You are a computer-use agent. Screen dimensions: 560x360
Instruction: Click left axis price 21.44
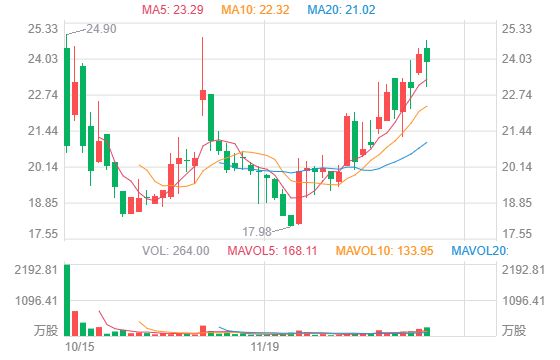coord(43,131)
